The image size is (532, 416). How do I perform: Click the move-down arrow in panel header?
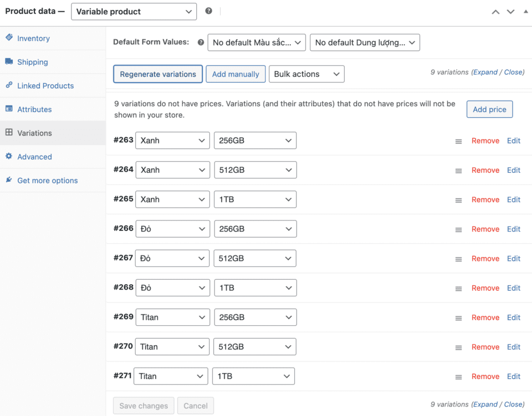pos(510,12)
